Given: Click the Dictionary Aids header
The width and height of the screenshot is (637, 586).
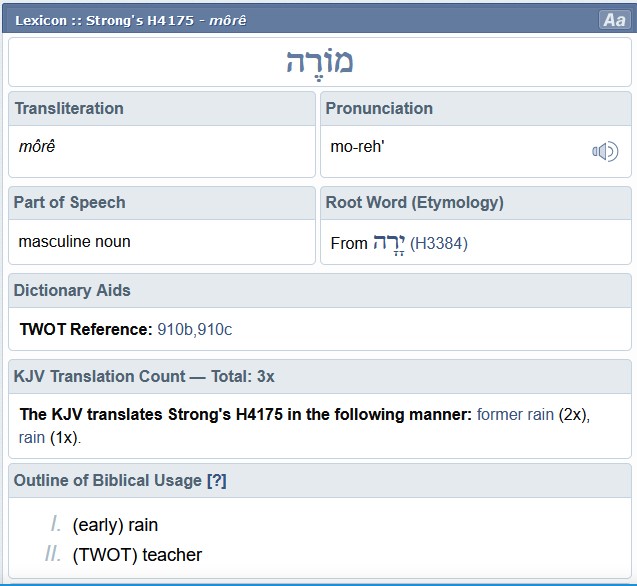Looking at the screenshot, I should point(72,290).
